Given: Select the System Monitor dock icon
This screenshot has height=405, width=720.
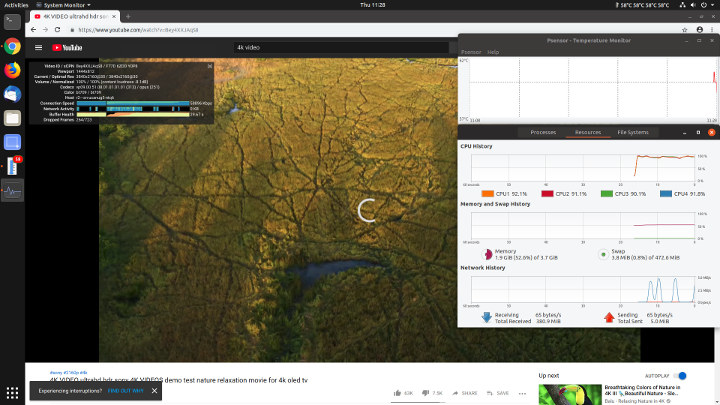Looking at the screenshot, I should coord(12,191).
